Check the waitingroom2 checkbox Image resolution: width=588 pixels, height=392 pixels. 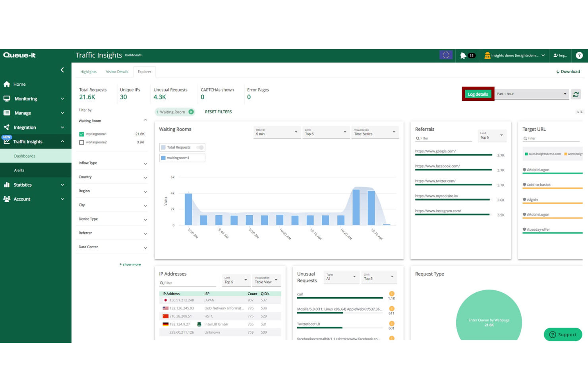81,142
